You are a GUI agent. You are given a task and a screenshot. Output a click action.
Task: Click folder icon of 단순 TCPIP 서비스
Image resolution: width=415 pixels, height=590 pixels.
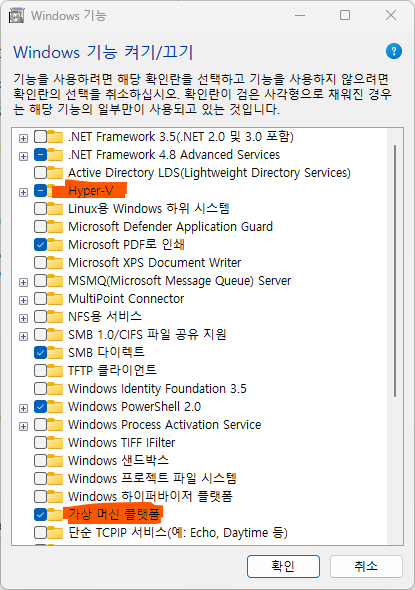(55, 532)
